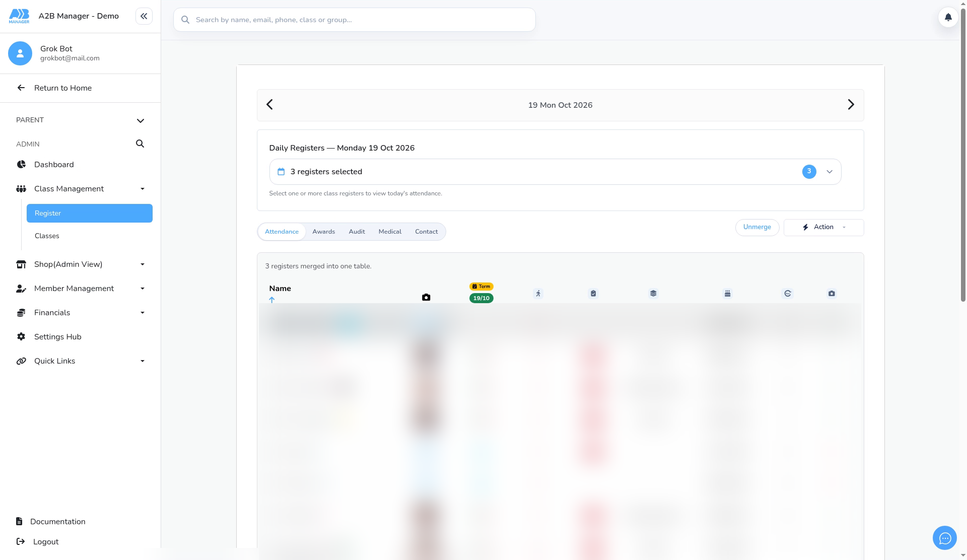Click the Unmerge button
967x560 pixels.
coord(757,228)
